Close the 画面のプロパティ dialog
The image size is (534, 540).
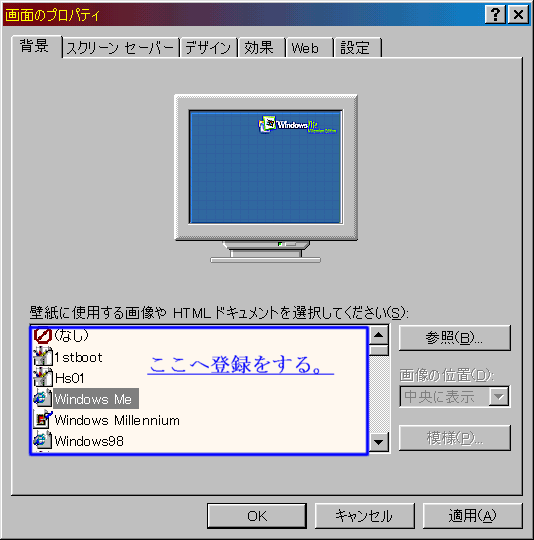518,14
